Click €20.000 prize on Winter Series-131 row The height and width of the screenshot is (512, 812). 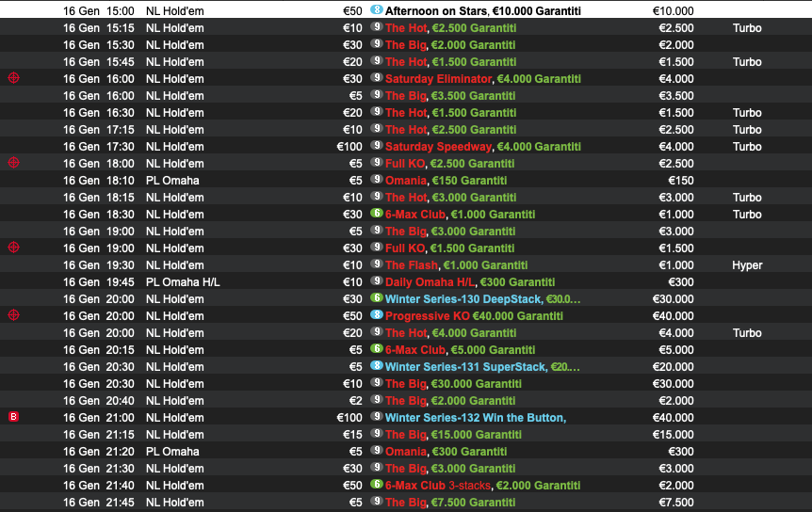pyautogui.click(x=674, y=367)
